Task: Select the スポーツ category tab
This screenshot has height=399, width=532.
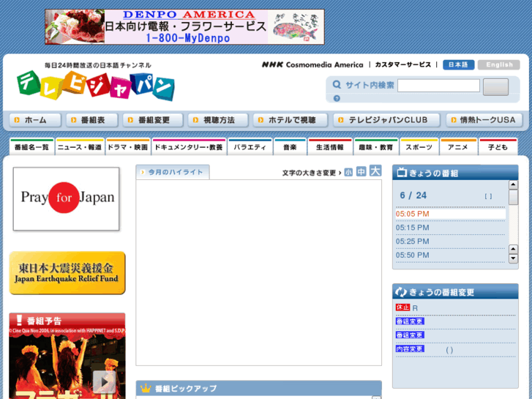Action: click(x=419, y=147)
